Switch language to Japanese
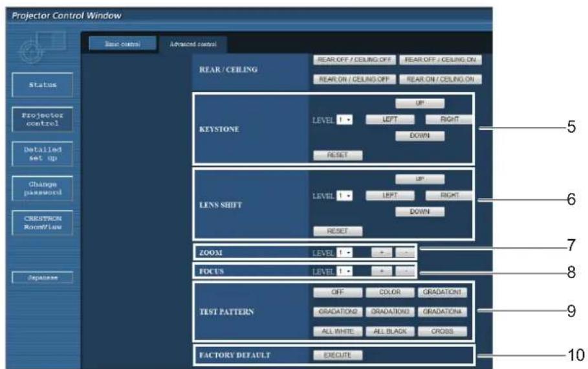The image size is (588, 369). (x=43, y=278)
